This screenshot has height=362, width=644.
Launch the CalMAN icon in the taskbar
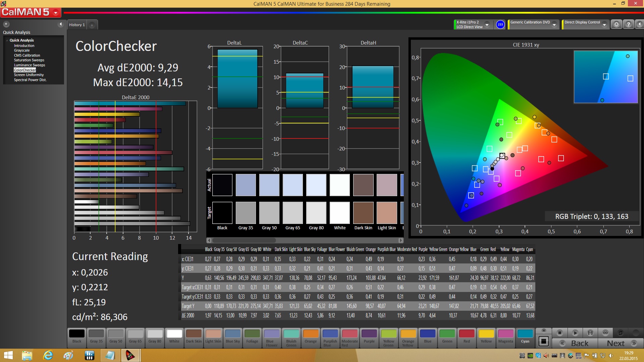pyautogui.click(x=130, y=355)
